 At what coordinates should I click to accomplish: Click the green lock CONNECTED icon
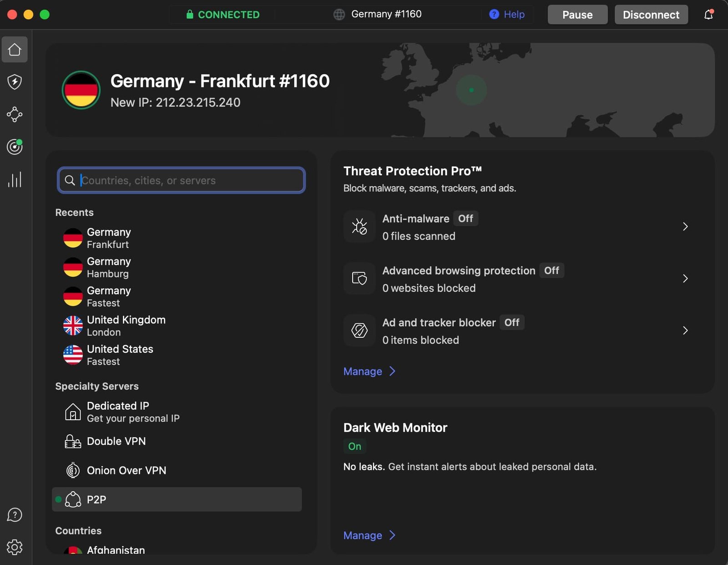click(x=190, y=15)
